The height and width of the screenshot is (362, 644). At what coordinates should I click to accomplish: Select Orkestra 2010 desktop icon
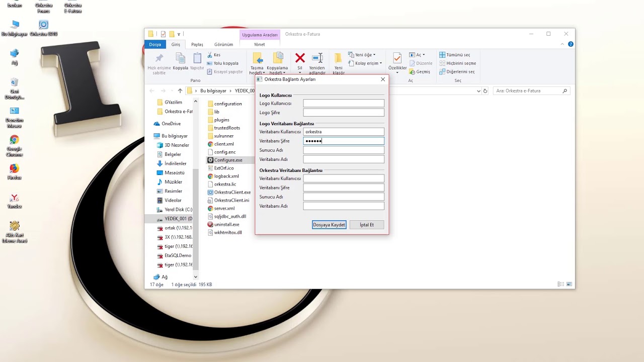tap(44, 28)
